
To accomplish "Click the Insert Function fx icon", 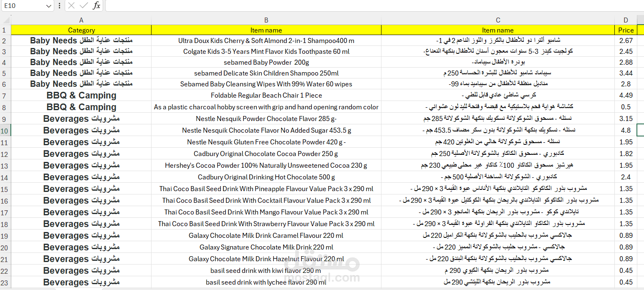I will pos(96,5).
